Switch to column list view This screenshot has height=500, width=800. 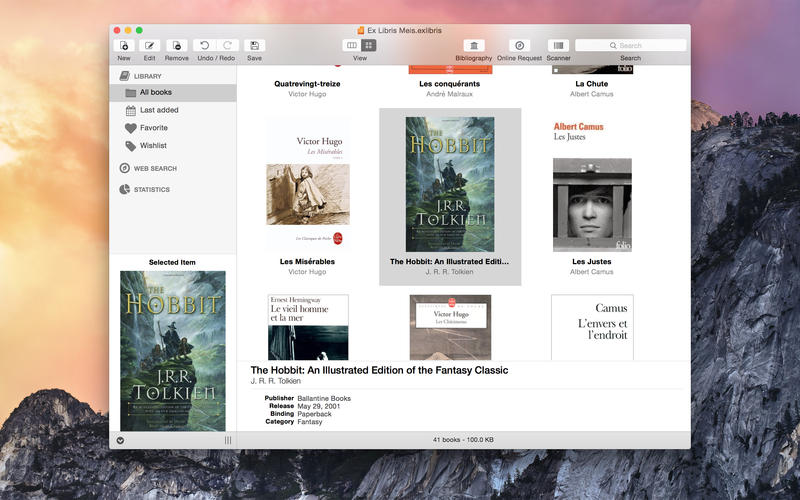pos(351,45)
